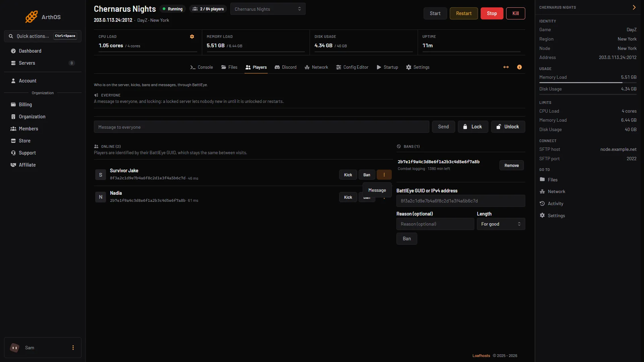
Task: Open the Config Editor tab
Action: [352, 67]
